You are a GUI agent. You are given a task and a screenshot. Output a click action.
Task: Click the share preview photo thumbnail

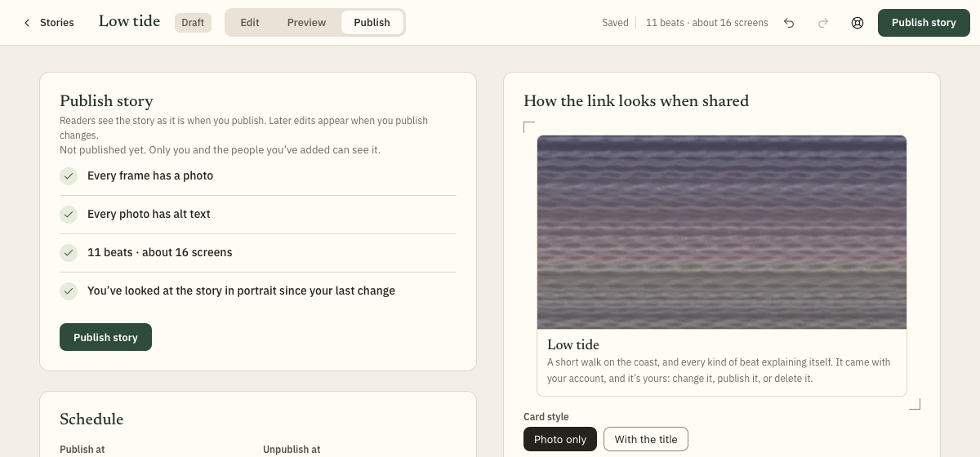(x=722, y=232)
